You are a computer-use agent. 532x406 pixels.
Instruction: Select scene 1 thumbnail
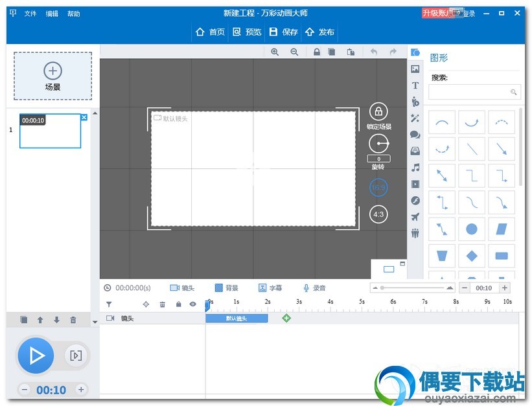[x=50, y=131]
